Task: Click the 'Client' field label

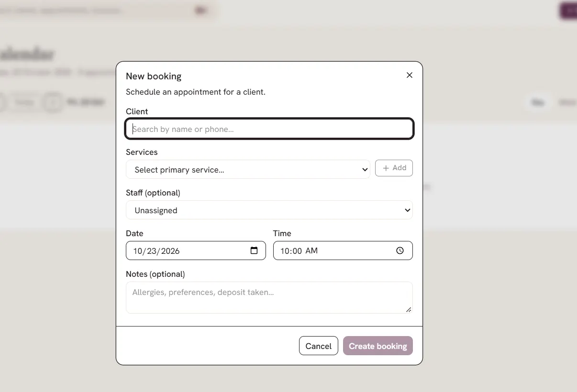Action: coord(137,111)
